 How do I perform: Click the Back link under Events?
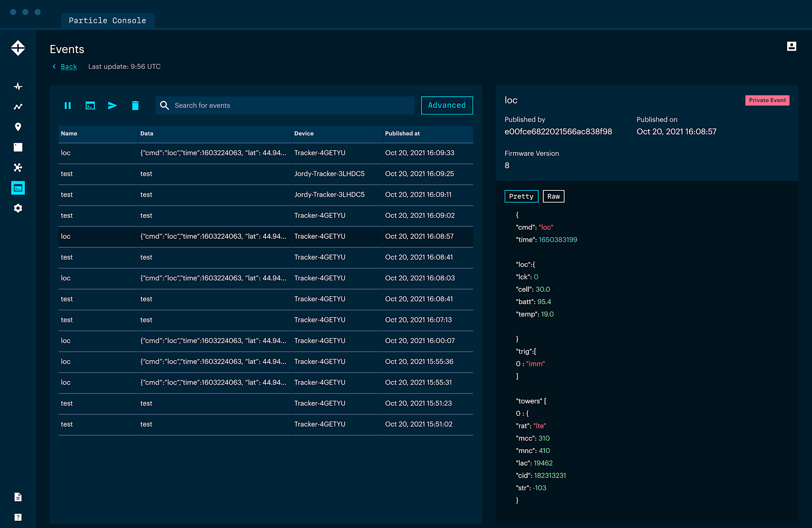pyautogui.click(x=69, y=66)
